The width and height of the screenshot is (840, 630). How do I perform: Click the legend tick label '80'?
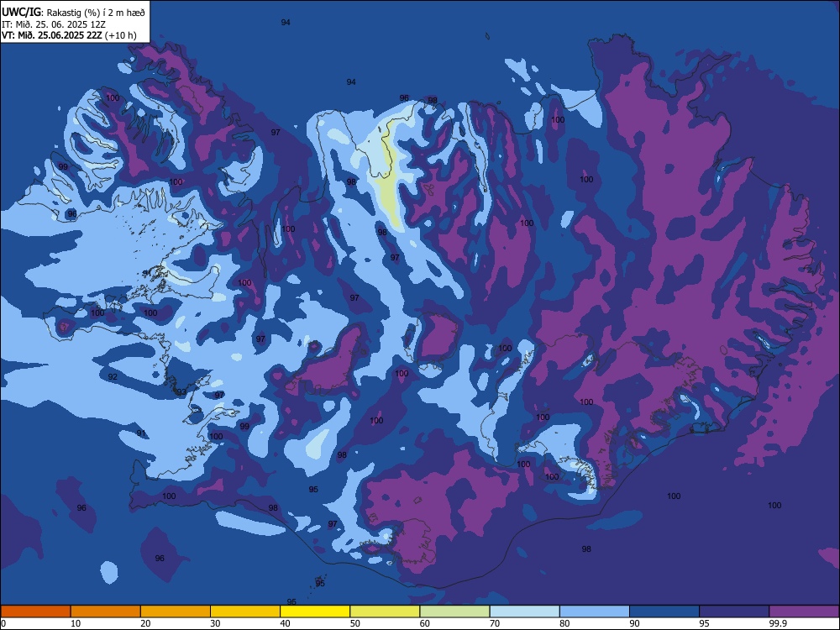[x=564, y=623]
